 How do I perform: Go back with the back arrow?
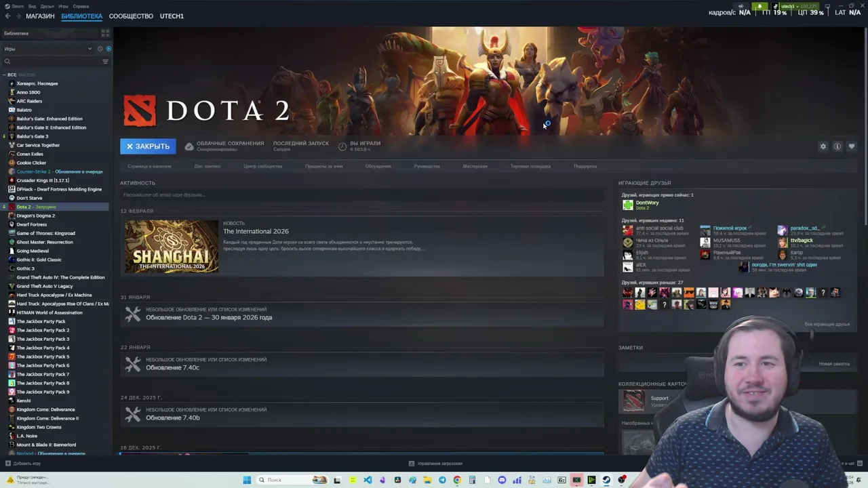coord(7,16)
